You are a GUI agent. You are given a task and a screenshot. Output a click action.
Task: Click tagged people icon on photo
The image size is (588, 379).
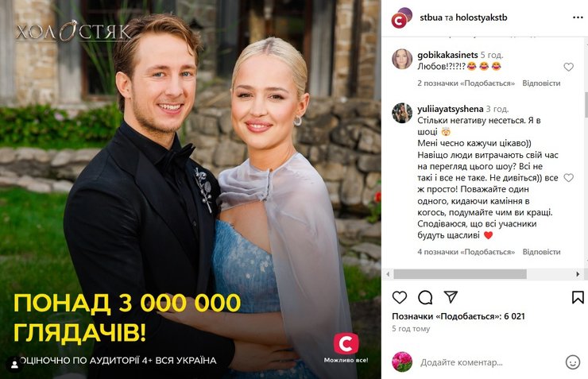pyautogui.click(x=14, y=365)
